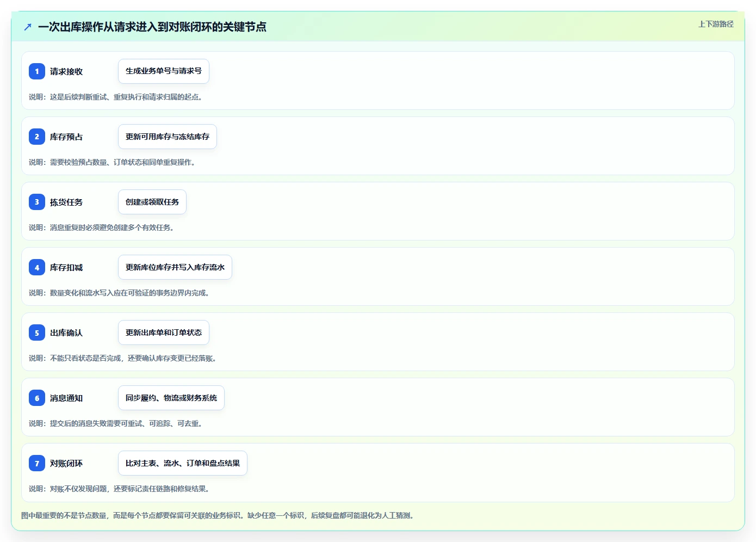
Task: Click the note 对账不仅发现问题
Action: [x=78, y=489]
